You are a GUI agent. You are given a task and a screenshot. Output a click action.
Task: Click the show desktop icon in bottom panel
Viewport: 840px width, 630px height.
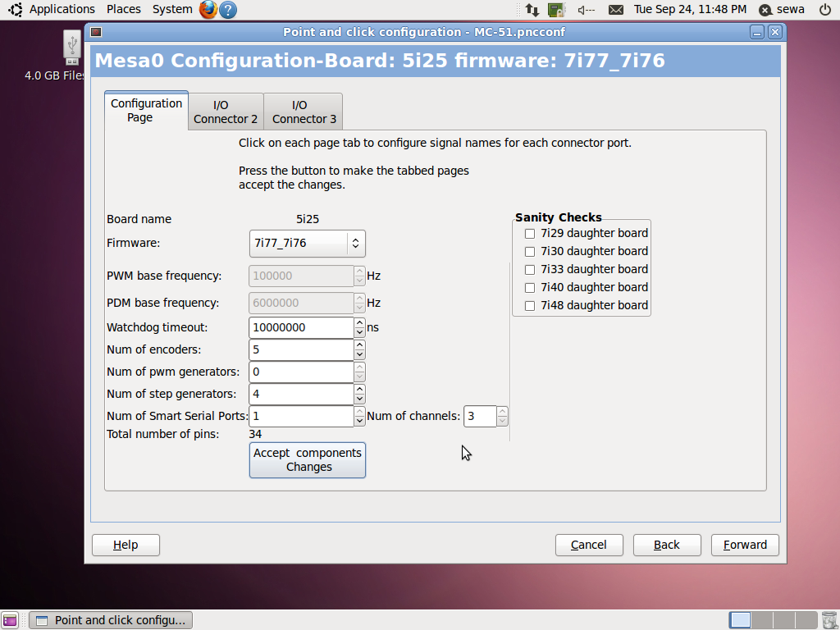[x=10, y=620]
